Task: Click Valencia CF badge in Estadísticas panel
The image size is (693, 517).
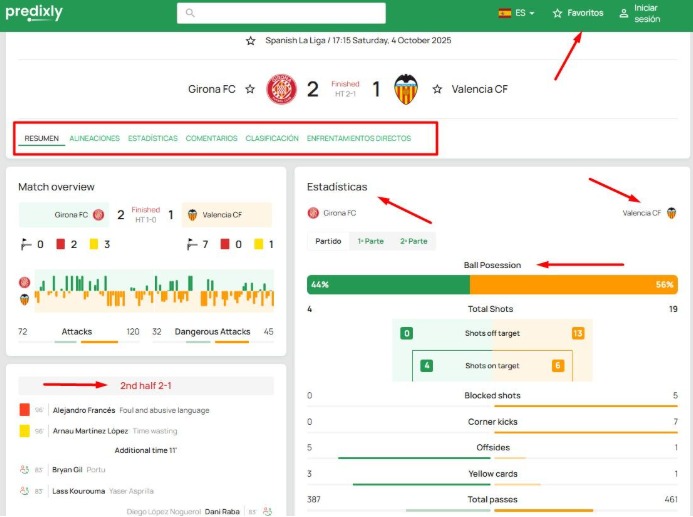Action: (x=671, y=213)
